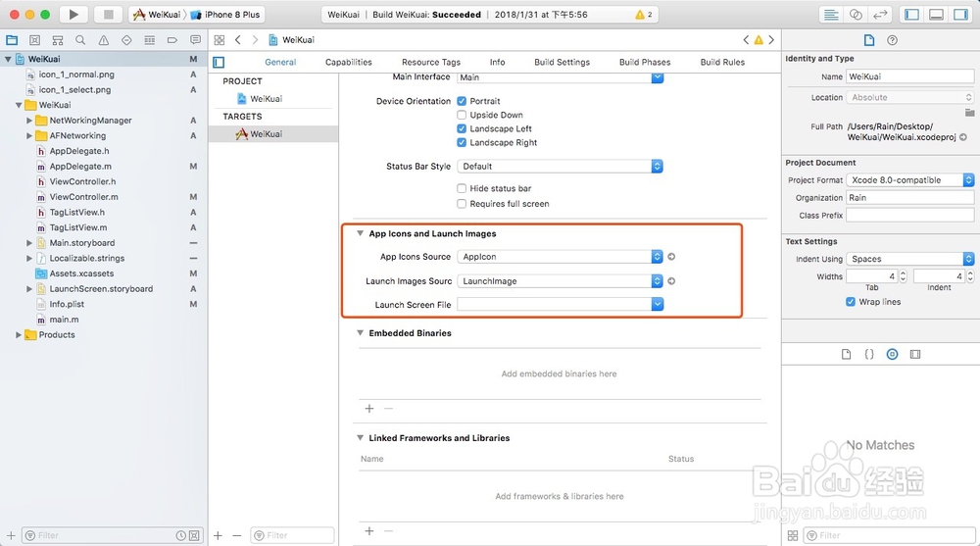Open Status Bar Style dropdown
The image size is (980, 546).
560,167
